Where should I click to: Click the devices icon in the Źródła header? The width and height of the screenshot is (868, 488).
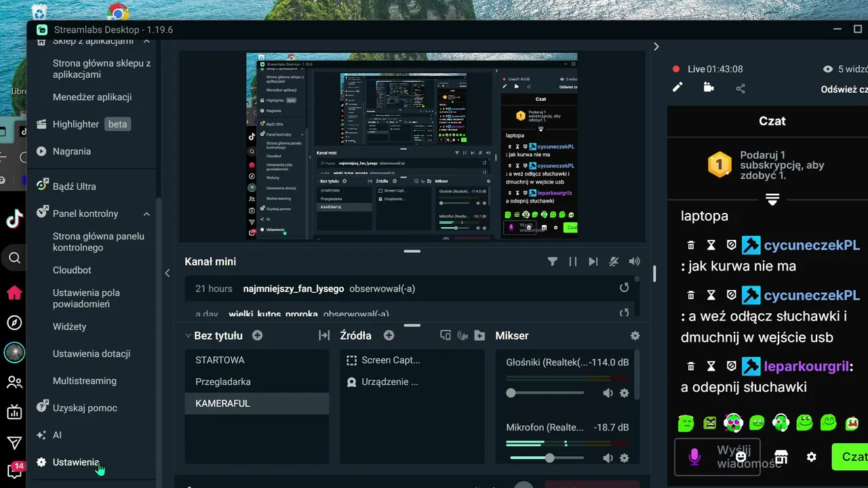(446, 335)
